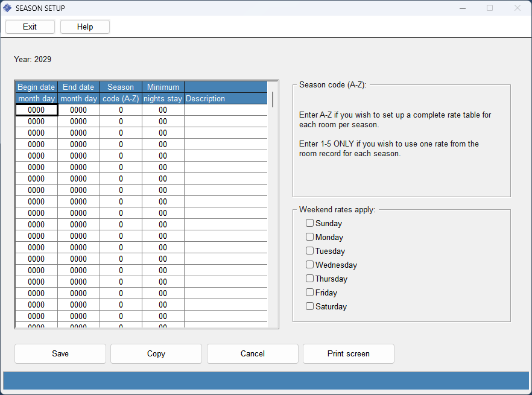This screenshot has height=395, width=532.
Task: Select first row Begin date cell
Action: [36, 110]
